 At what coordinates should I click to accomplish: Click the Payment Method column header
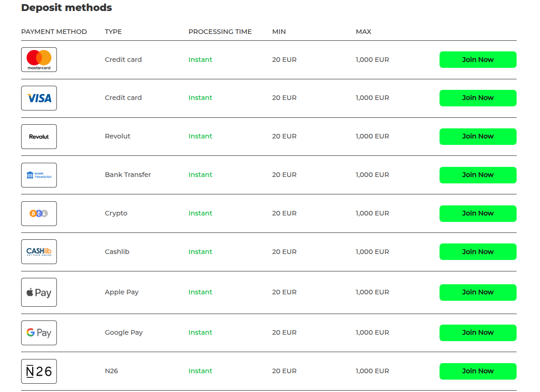(x=54, y=32)
